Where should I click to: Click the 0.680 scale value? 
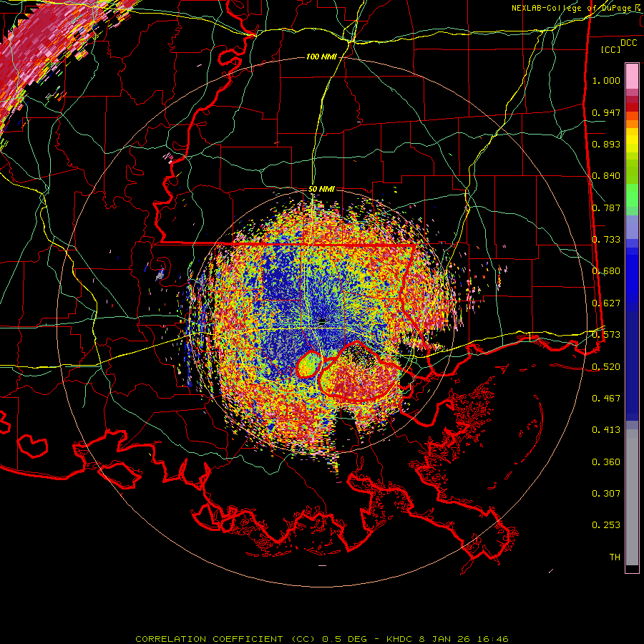point(606,271)
